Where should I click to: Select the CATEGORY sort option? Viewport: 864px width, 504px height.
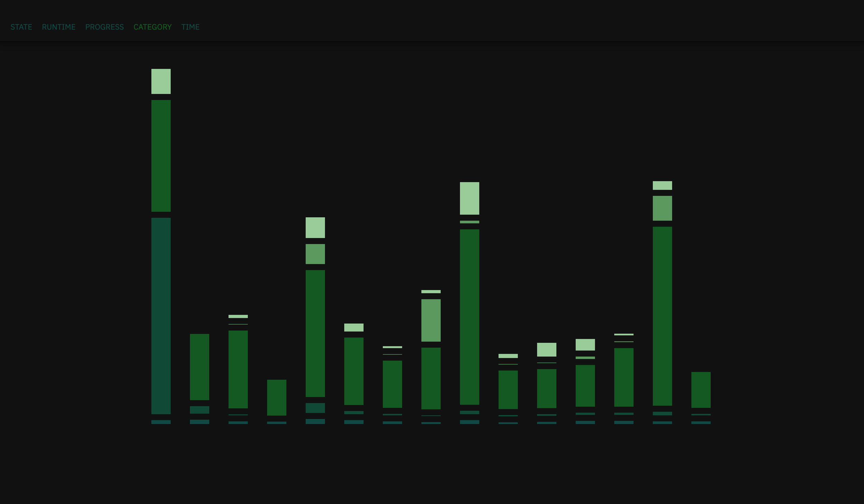pos(153,27)
